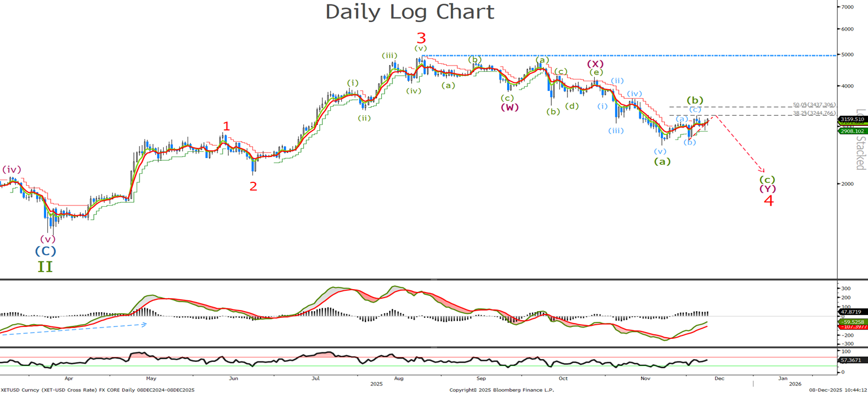Click the red wave 3 peak label
This screenshot has height=393, width=868.
[x=421, y=38]
